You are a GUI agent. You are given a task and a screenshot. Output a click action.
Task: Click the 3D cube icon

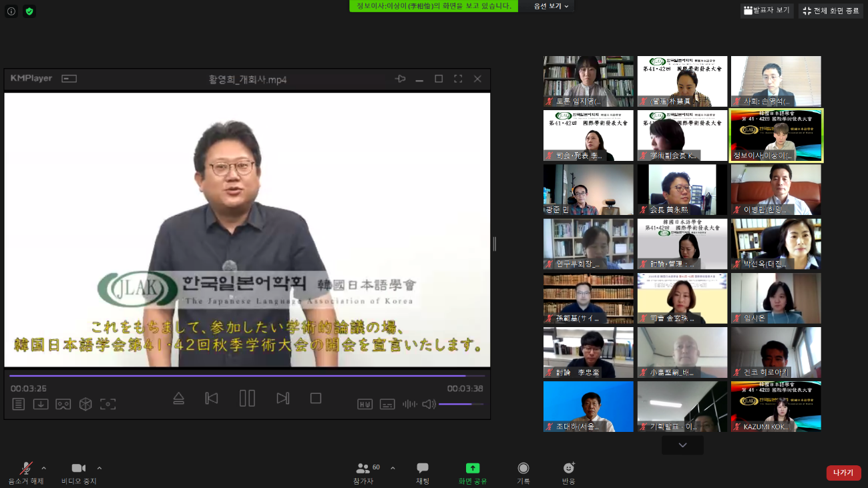tap(85, 404)
